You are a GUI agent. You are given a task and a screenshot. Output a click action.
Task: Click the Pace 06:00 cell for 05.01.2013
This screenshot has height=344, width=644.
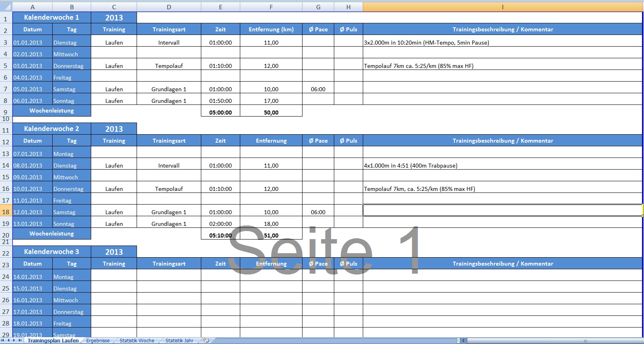(318, 89)
